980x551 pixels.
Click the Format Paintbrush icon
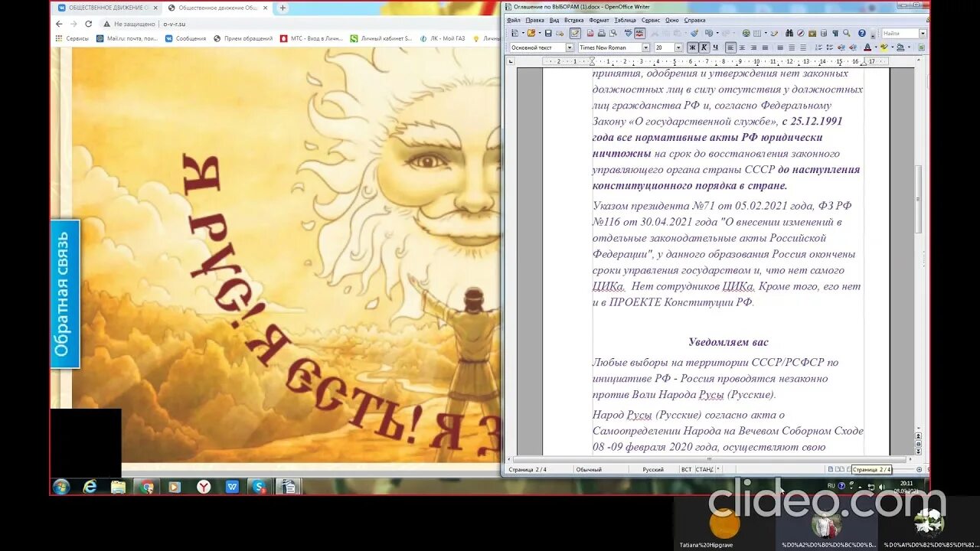click(x=694, y=33)
